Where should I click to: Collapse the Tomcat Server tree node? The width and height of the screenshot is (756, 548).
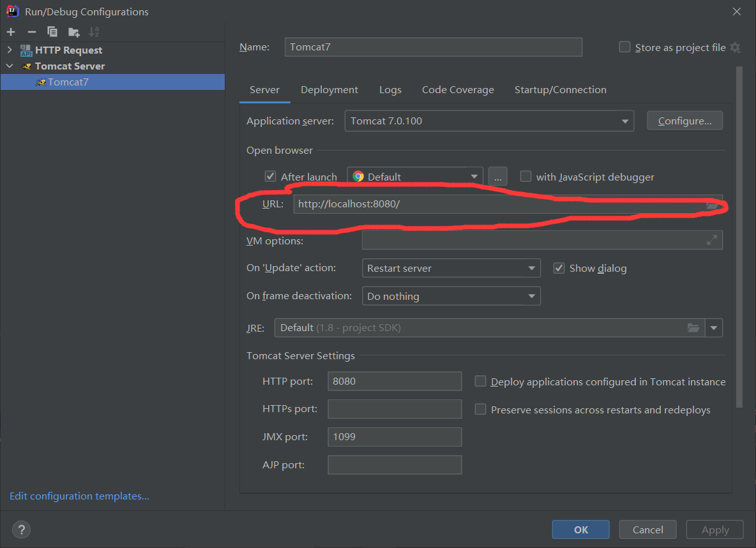(x=10, y=66)
